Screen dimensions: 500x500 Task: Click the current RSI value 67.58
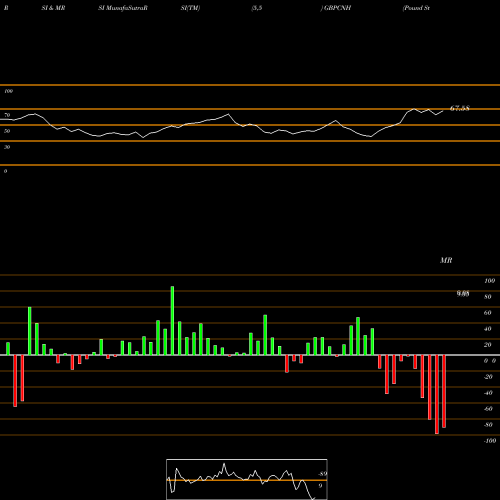[460, 108]
